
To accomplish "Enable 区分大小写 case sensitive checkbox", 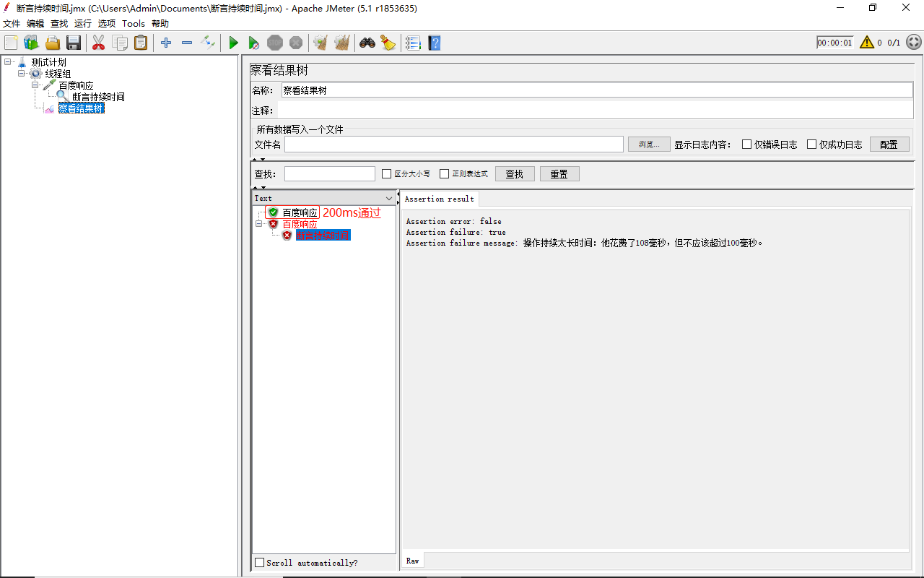I will (x=386, y=174).
